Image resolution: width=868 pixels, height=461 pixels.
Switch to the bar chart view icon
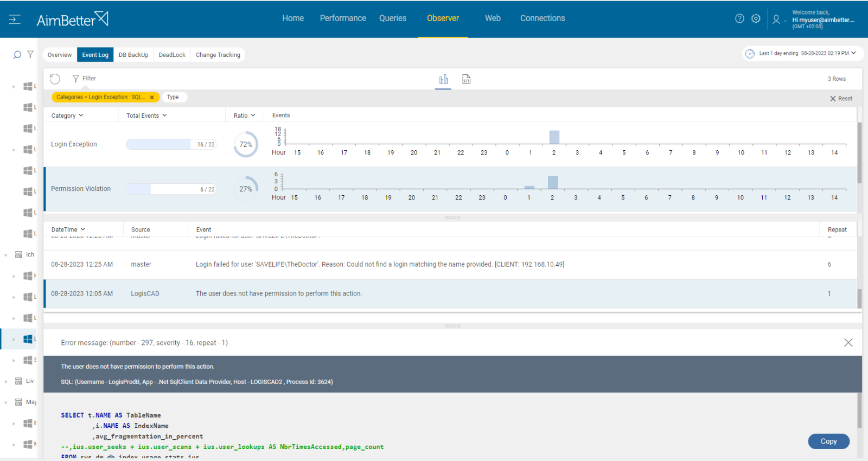pyautogui.click(x=444, y=80)
